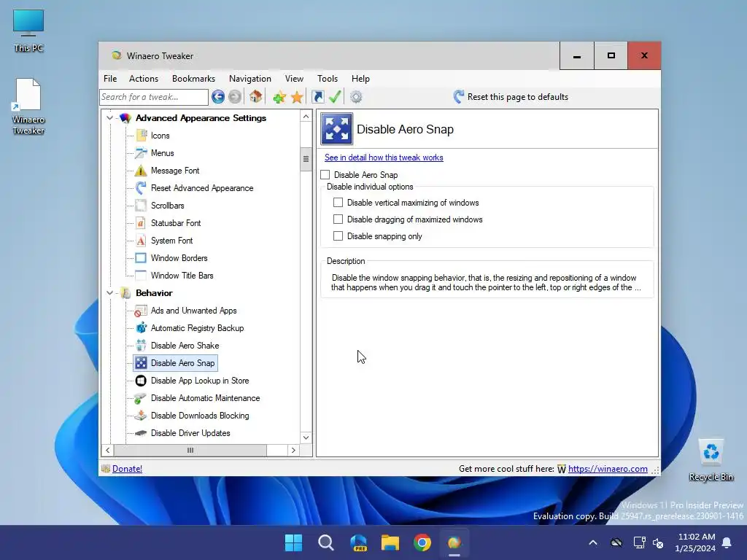747x560 pixels.
Task: Collapse the Behavior tree node
Action: [x=109, y=293]
